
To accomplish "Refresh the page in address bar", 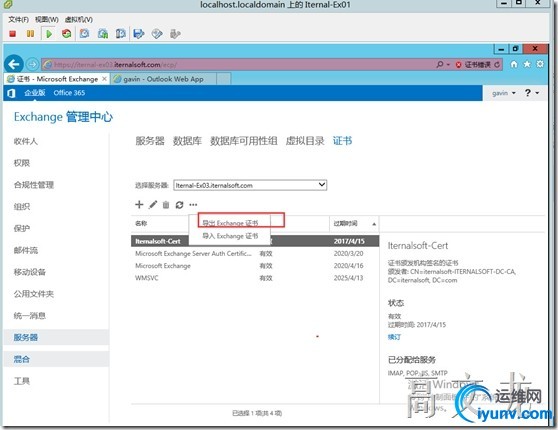I will [497, 64].
